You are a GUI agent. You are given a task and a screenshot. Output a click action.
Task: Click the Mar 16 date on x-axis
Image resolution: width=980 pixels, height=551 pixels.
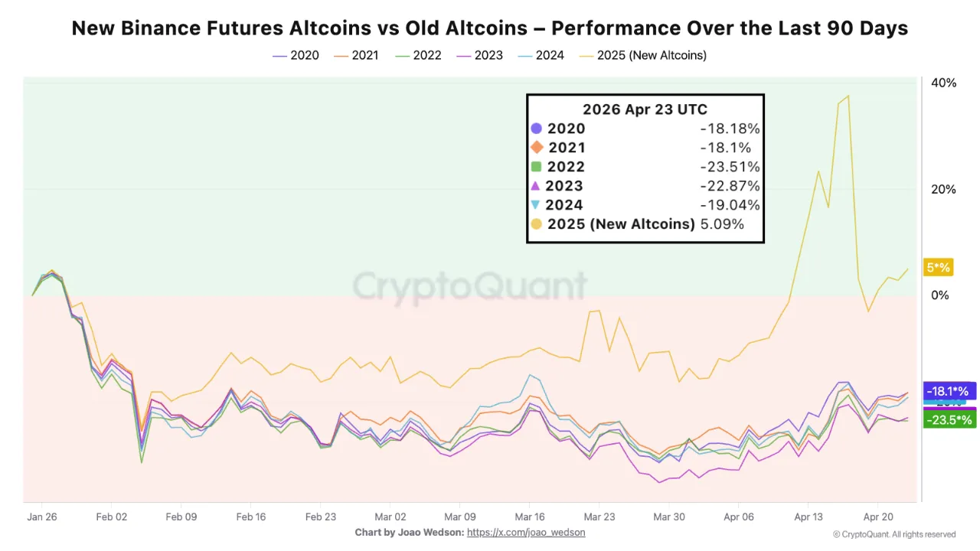[529, 517]
